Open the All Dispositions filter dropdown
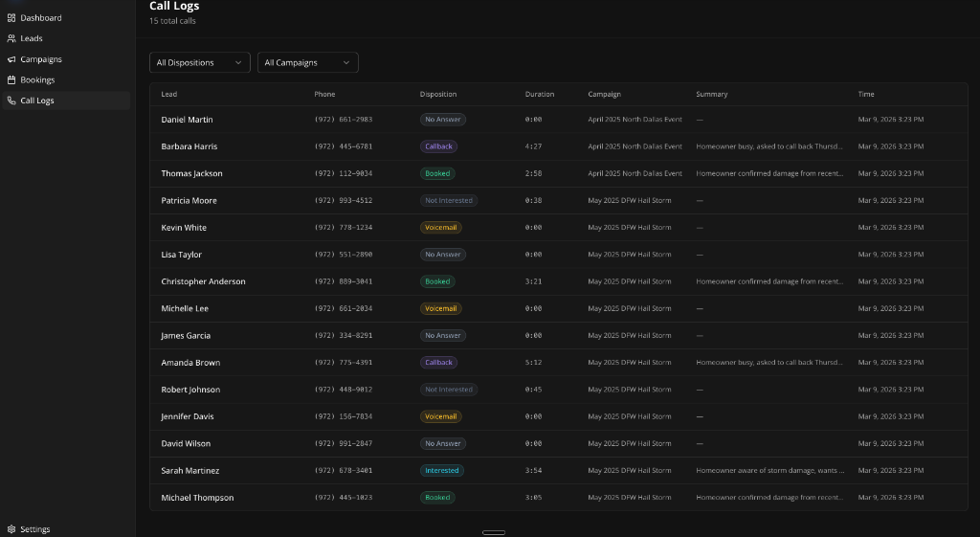Viewport: 980px width, 537px height. 200,62
